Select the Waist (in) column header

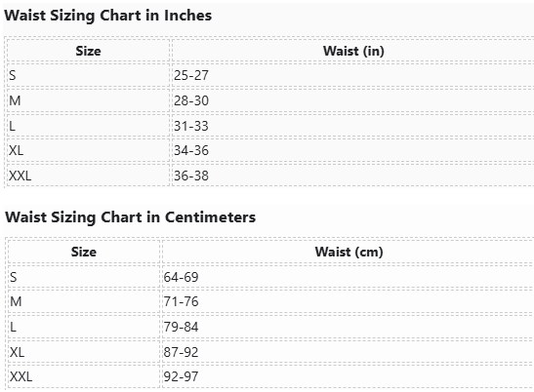[353, 51]
